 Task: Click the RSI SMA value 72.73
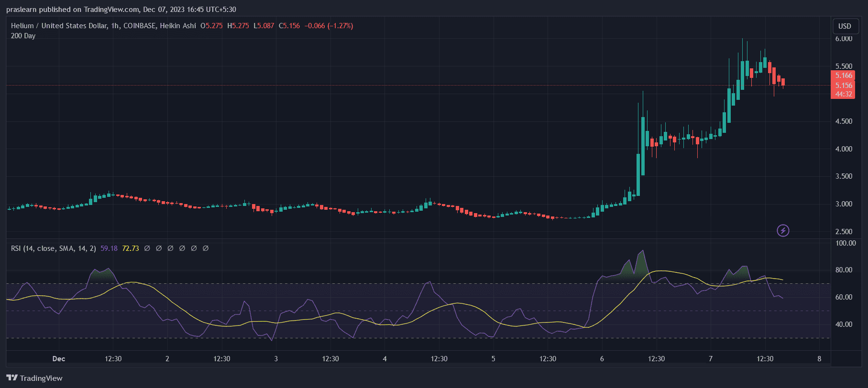click(x=131, y=248)
